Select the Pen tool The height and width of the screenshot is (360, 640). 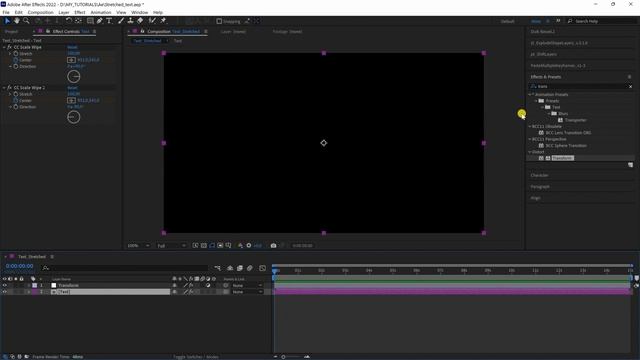click(x=100, y=21)
